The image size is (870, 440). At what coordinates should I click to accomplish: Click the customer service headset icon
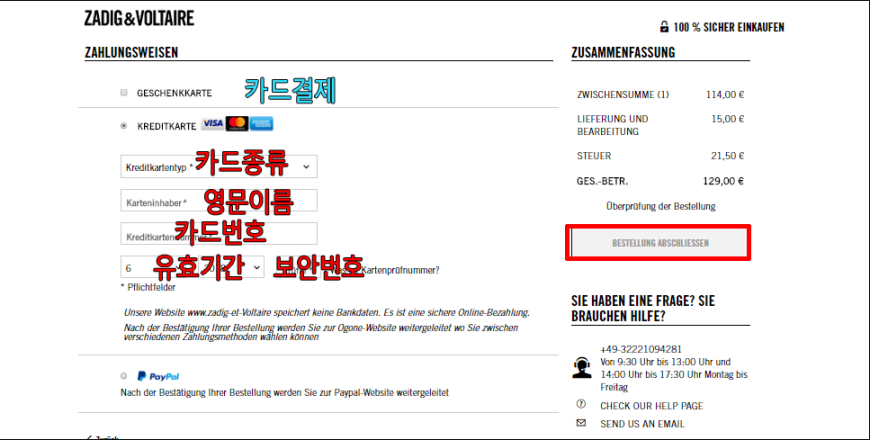[x=581, y=367]
